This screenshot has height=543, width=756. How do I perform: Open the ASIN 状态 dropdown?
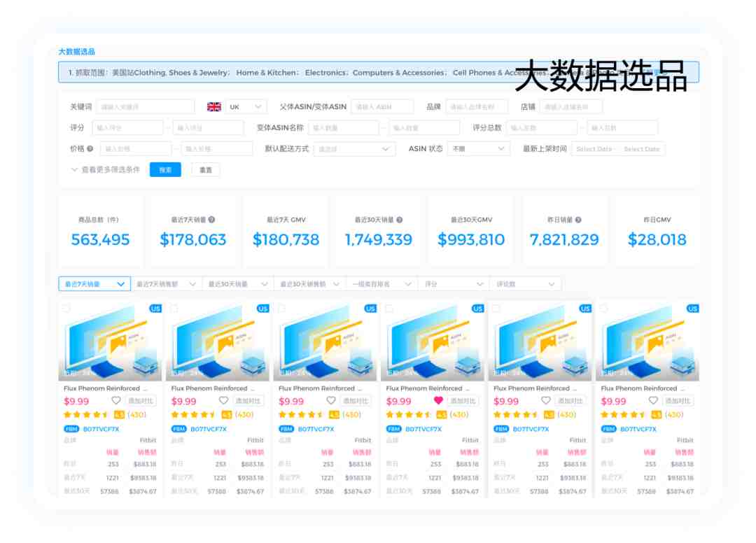(478, 149)
